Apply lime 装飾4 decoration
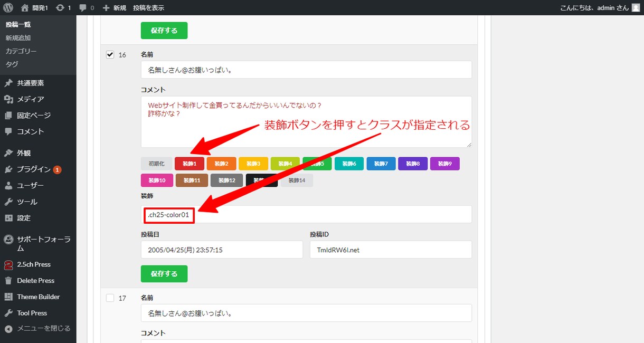 click(285, 164)
